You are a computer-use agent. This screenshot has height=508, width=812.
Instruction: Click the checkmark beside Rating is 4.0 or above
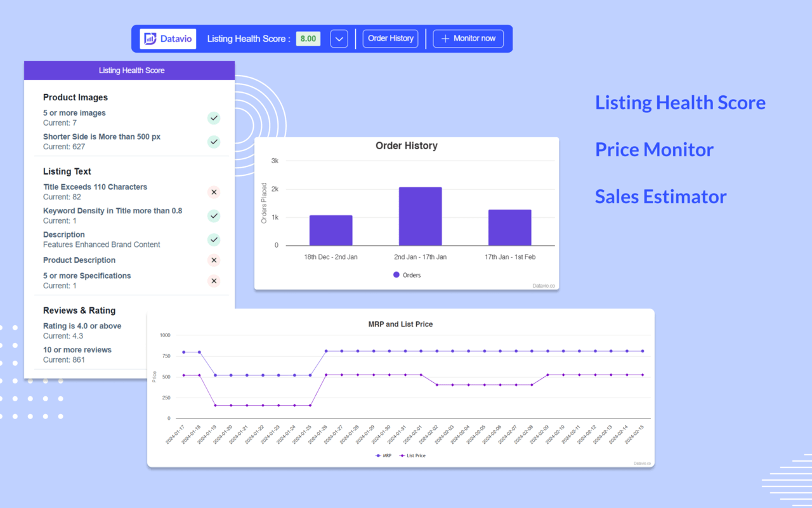tap(214, 330)
